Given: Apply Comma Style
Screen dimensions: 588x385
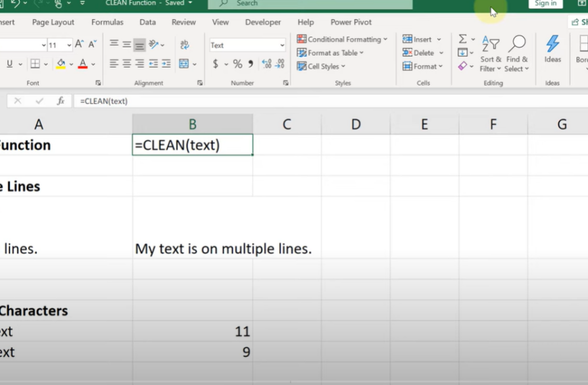Looking at the screenshot, I should pos(251,64).
